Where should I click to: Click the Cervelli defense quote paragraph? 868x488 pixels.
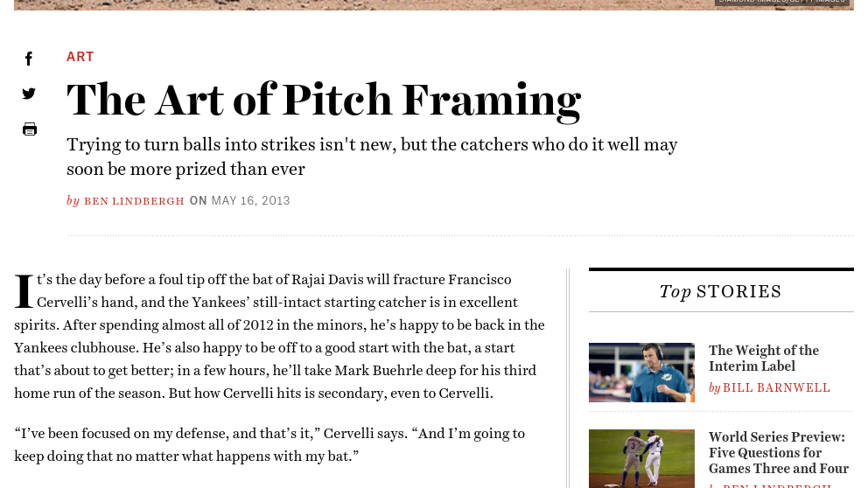(269, 445)
